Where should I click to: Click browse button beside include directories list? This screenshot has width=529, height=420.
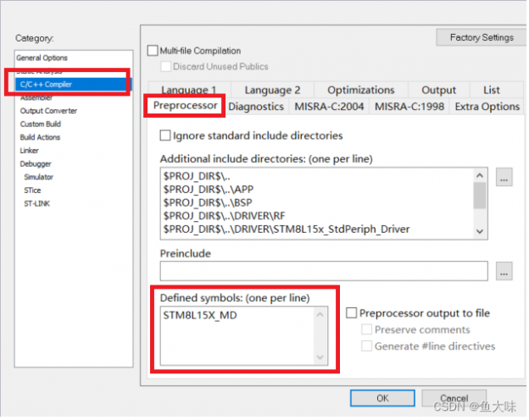(504, 179)
